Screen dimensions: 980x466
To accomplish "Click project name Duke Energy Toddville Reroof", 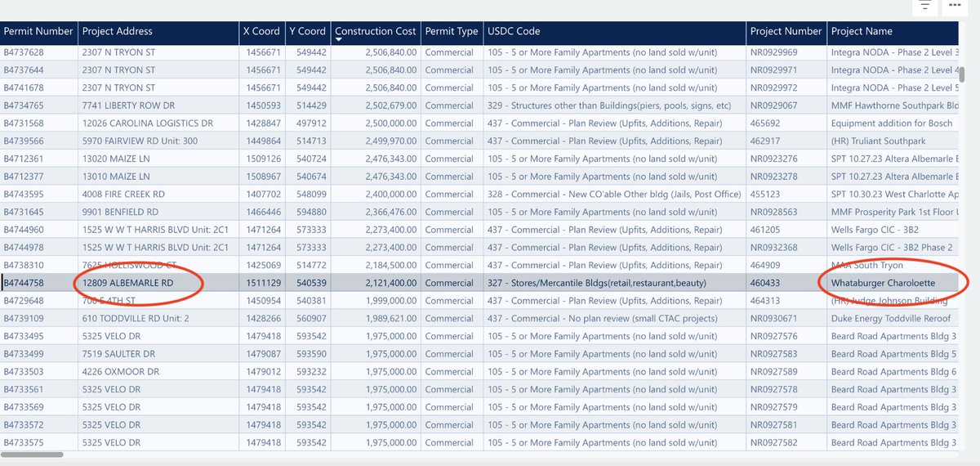I will click(x=893, y=318).
